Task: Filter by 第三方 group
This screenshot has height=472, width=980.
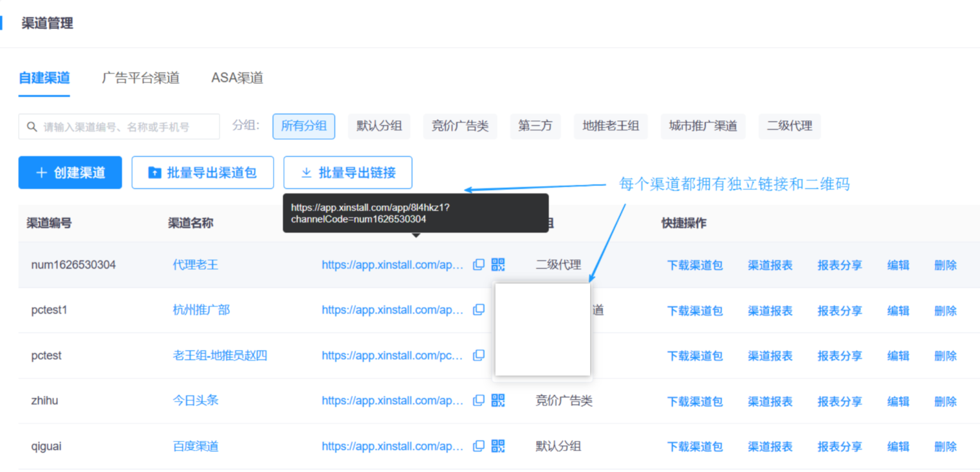Action: 535,126
